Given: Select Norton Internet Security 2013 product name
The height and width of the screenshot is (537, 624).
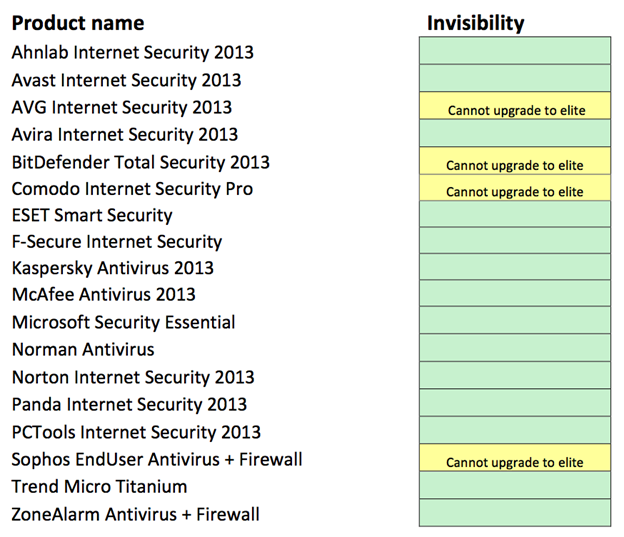Looking at the screenshot, I should click(133, 378).
